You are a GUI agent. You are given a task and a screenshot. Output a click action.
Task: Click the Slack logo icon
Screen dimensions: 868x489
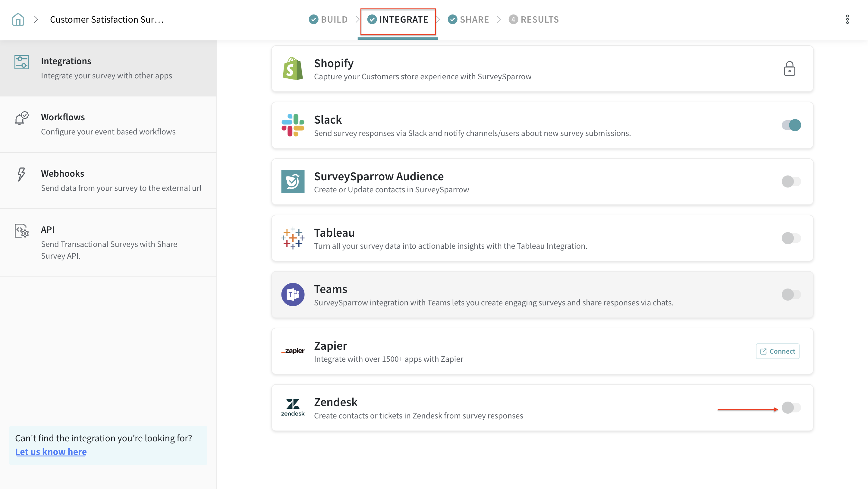292,125
